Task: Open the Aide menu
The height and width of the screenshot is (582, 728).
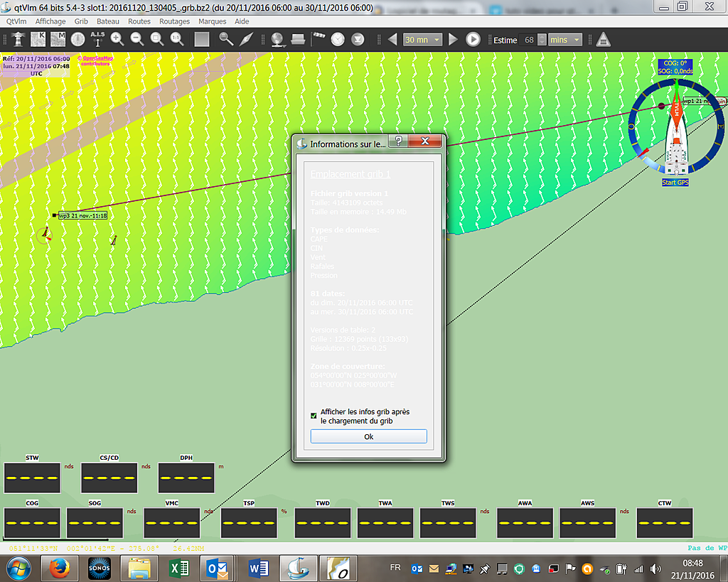Action: pos(242,21)
